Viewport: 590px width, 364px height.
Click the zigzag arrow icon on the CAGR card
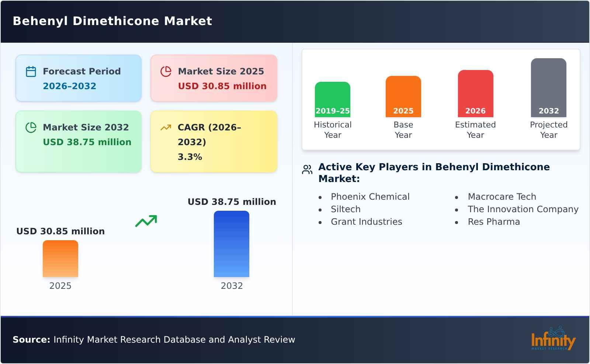166,127
